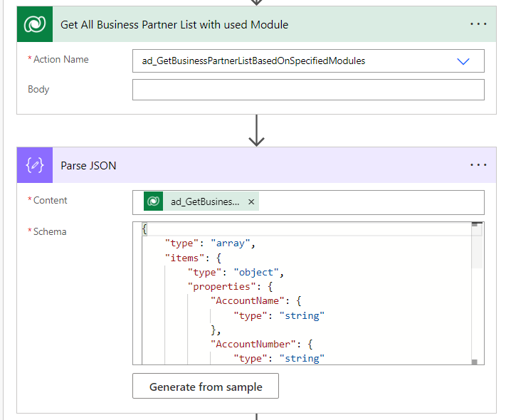The image size is (506, 420).
Task: Click the Schema scrollbar bottom arrow
Action: tap(474, 361)
